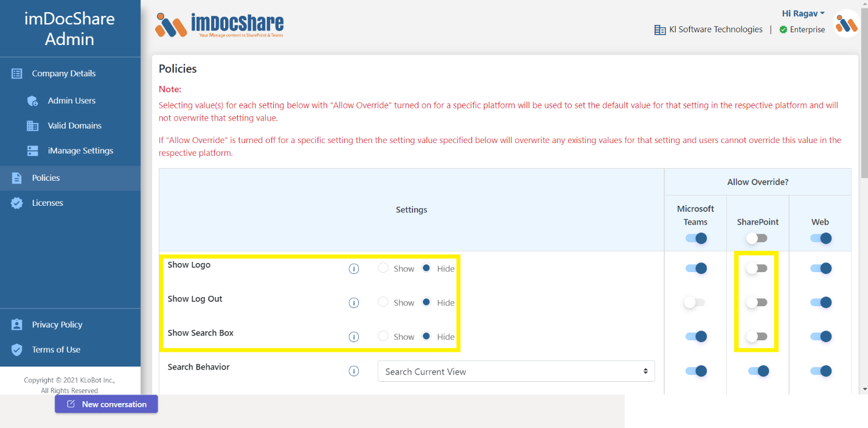Click the Terms of Use shield icon
The width and height of the screenshot is (868, 428).
click(x=17, y=350)
